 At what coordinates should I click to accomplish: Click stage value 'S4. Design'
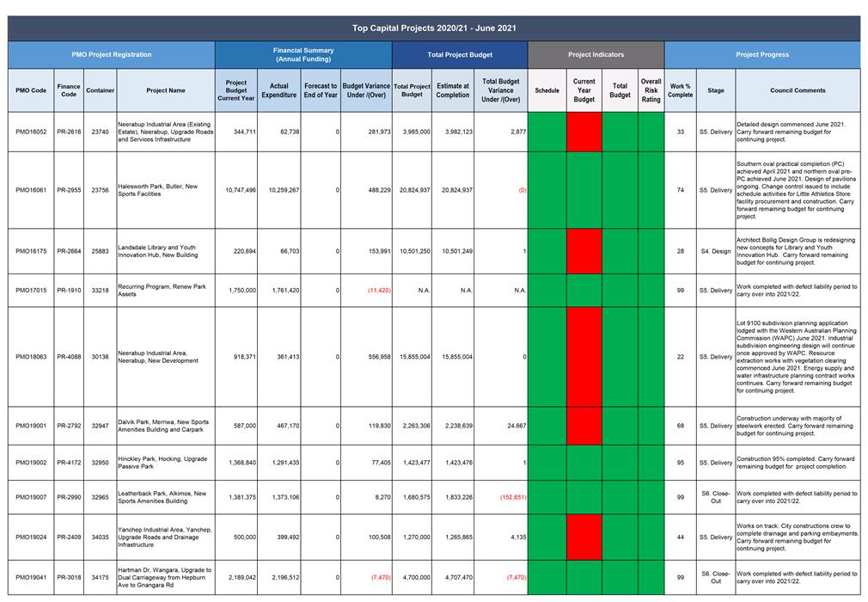coord(716,251)
